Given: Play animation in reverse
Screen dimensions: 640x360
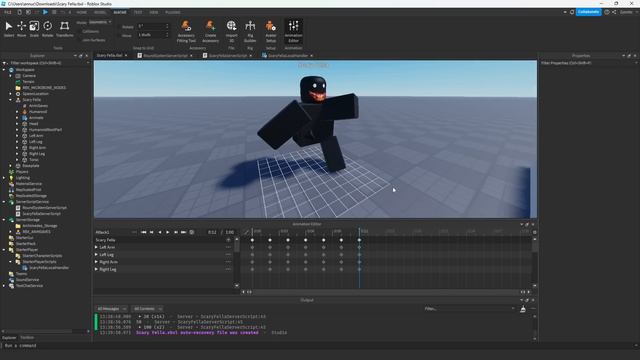Looking at the screenshot, I should 160,232.
